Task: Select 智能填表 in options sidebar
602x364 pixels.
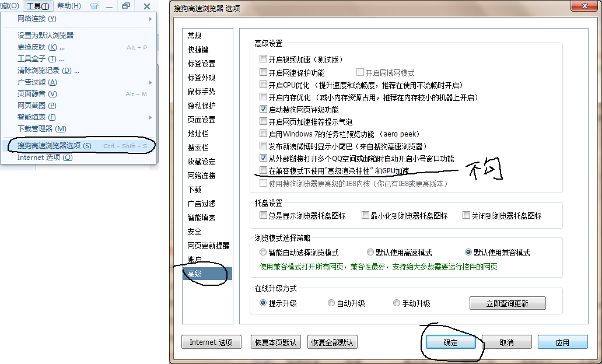Action: tap(208, 218)
